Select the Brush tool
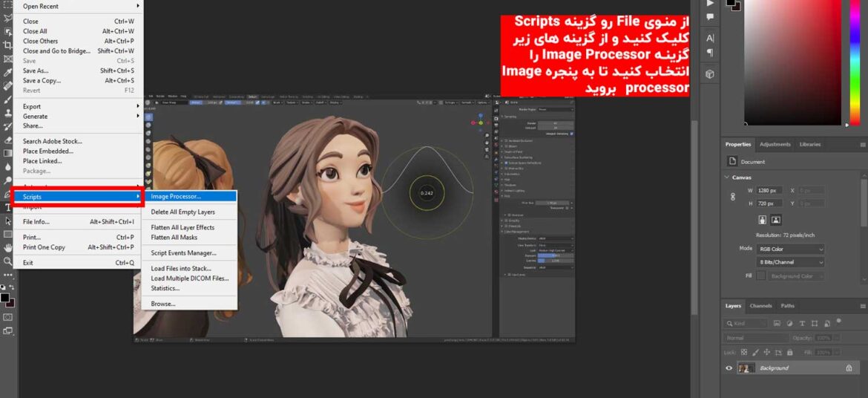 click(x=7, y=99)
